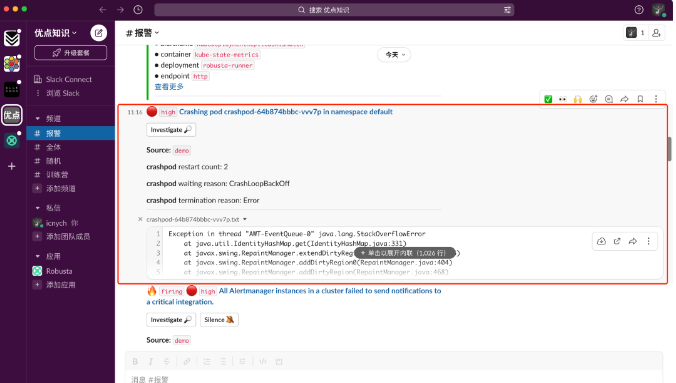Open 浏览 Slack menu

click(x=71, y=93)
